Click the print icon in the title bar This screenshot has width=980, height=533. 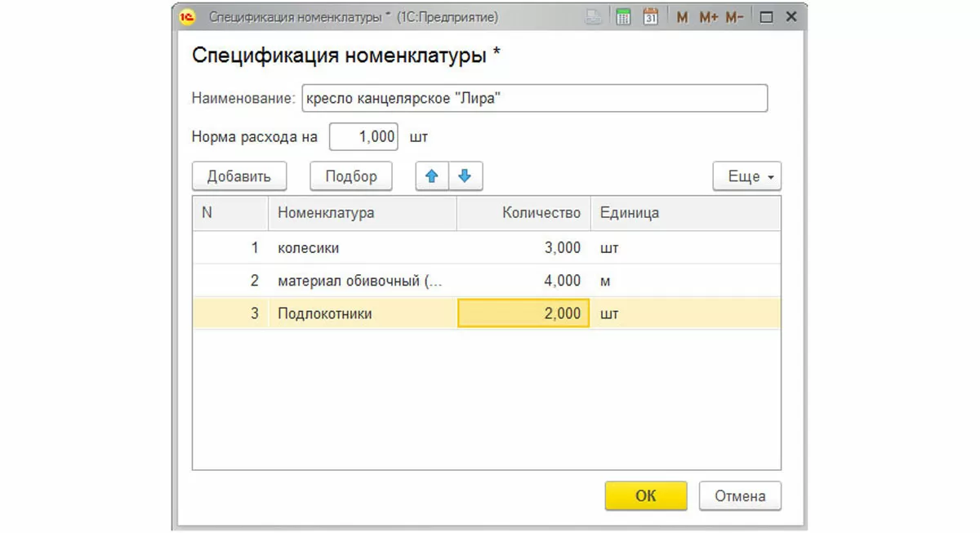pyautogui.click(x=595, y=17)
